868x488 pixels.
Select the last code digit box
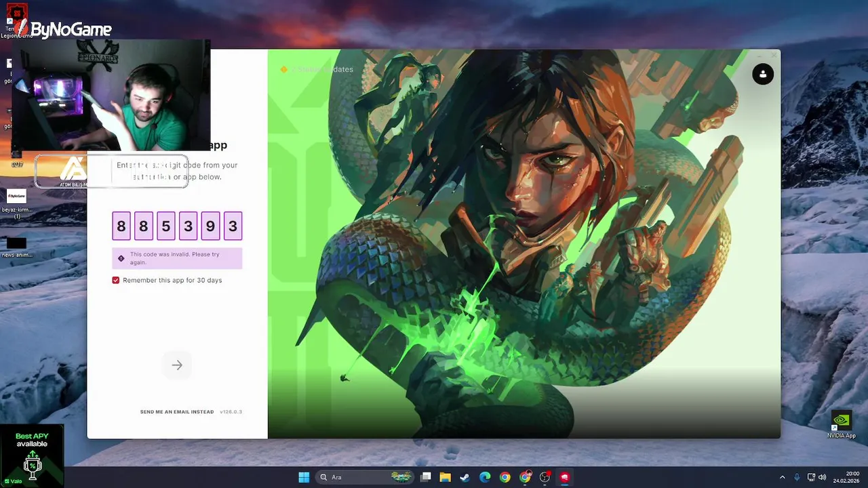click(233, 226)
